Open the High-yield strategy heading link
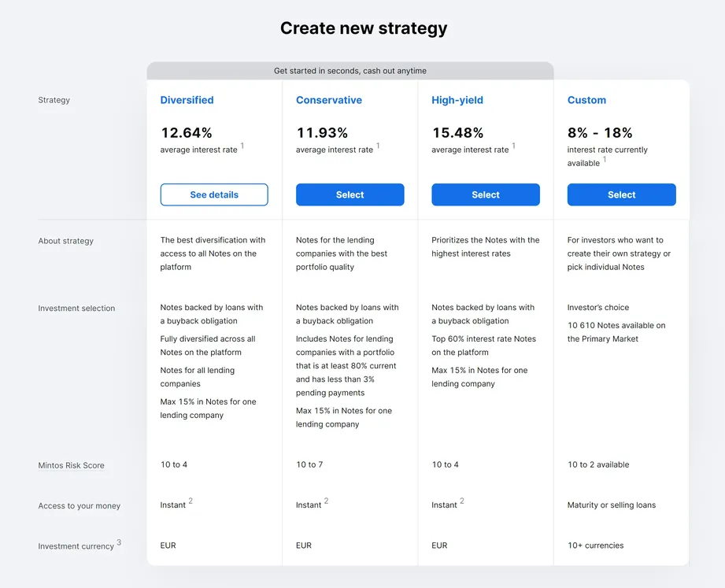 coord(457,100)
